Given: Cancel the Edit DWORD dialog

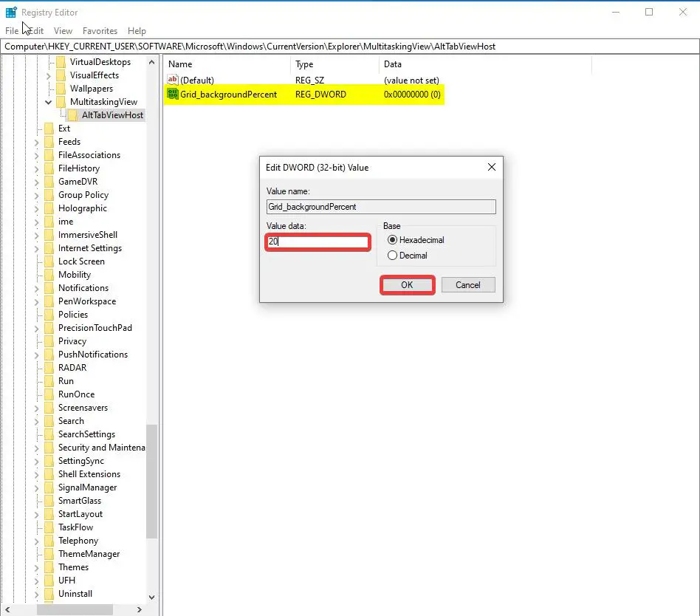Looking at the screenshot, I should coord(468,285).
